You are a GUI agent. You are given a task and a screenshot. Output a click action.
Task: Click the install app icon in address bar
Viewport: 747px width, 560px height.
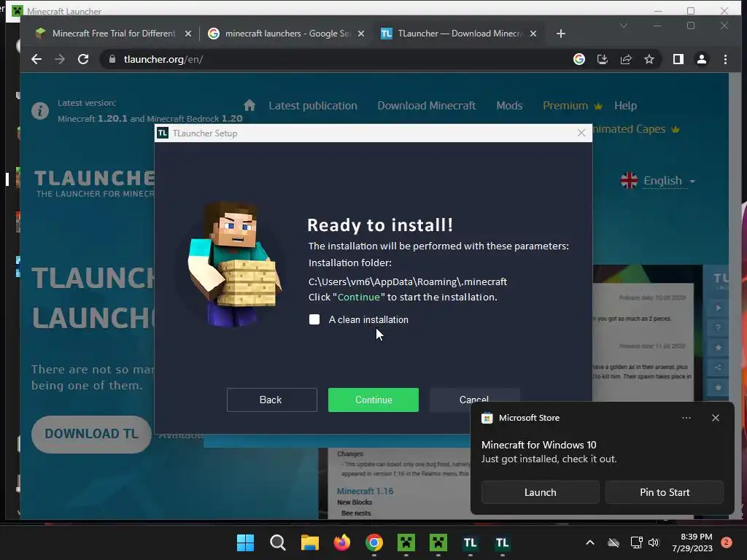tap(603, 60)
